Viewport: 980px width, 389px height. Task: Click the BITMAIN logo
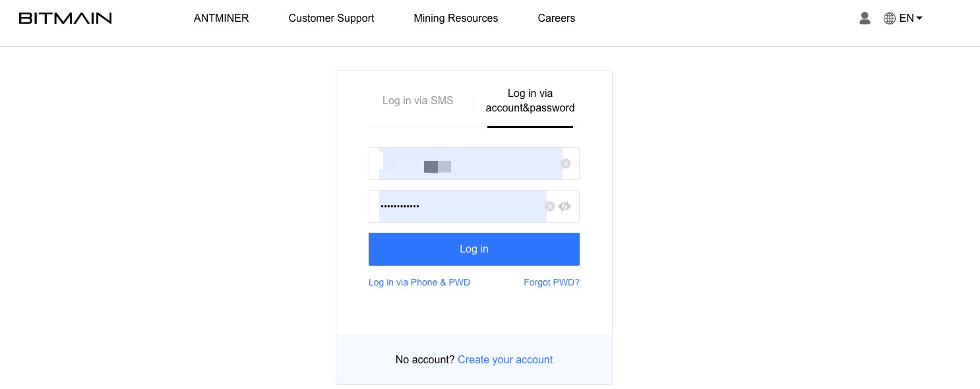65,18
